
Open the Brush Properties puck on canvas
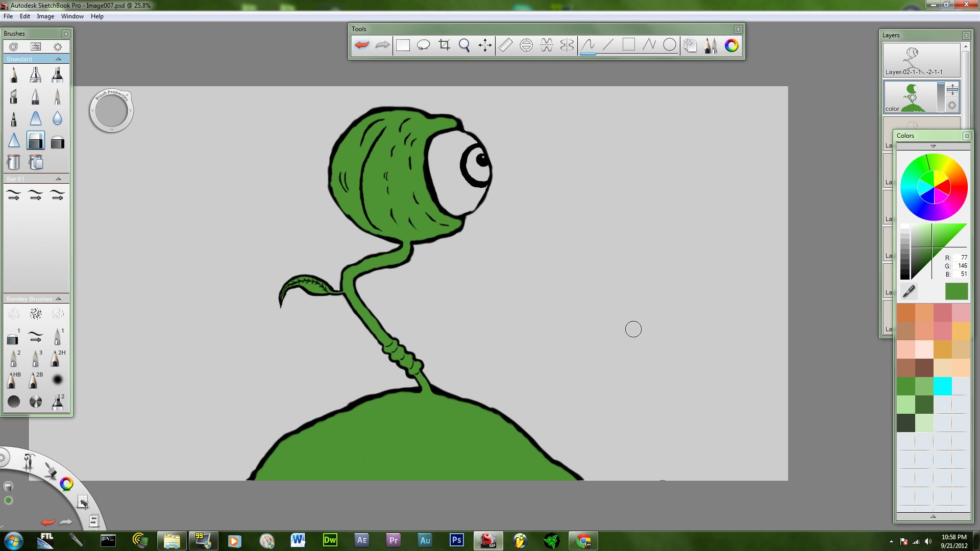(x=111, y=111)
